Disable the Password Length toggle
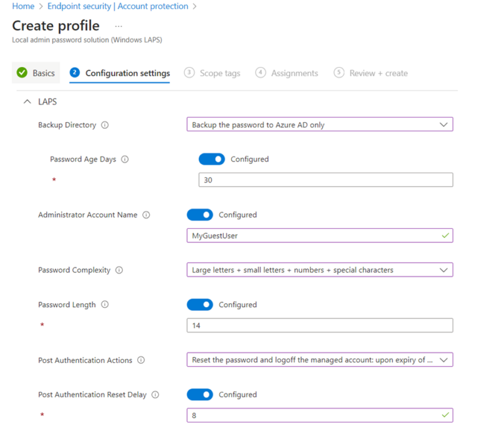Screen dimensions: 504x439 tap(199, 304)
